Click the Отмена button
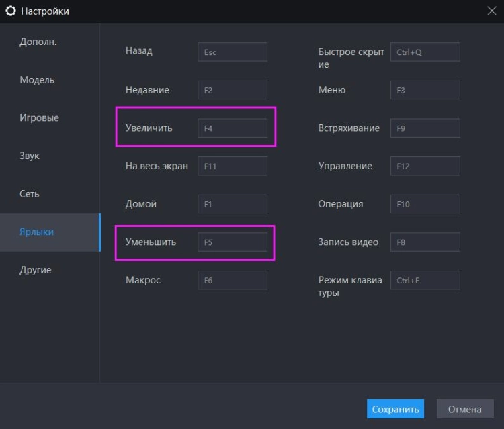The width and height of the screenshot is (504, 429). click(x=465, y=409)
